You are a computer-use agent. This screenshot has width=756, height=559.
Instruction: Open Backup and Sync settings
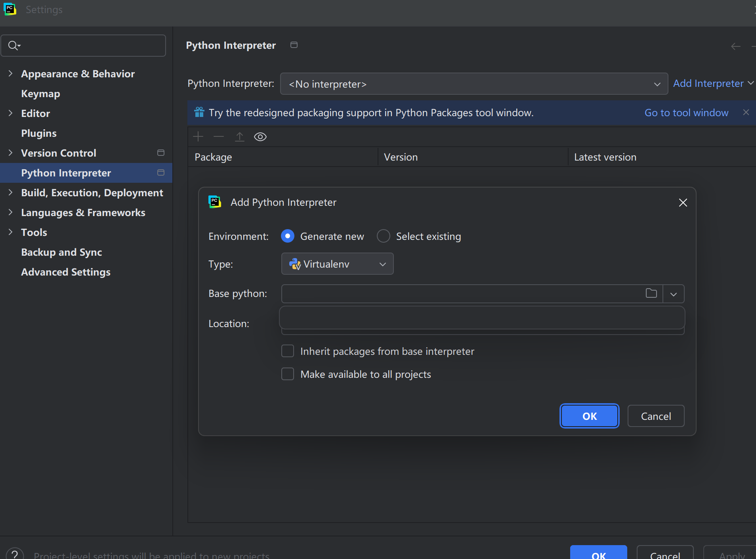[61, 252]
